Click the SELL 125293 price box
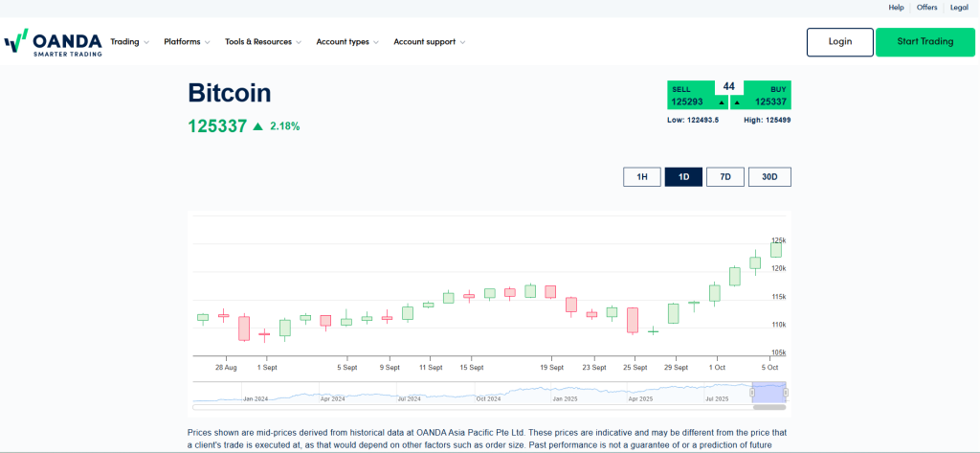The height and width of the screenshot is (453, 980). coord(698,95)
